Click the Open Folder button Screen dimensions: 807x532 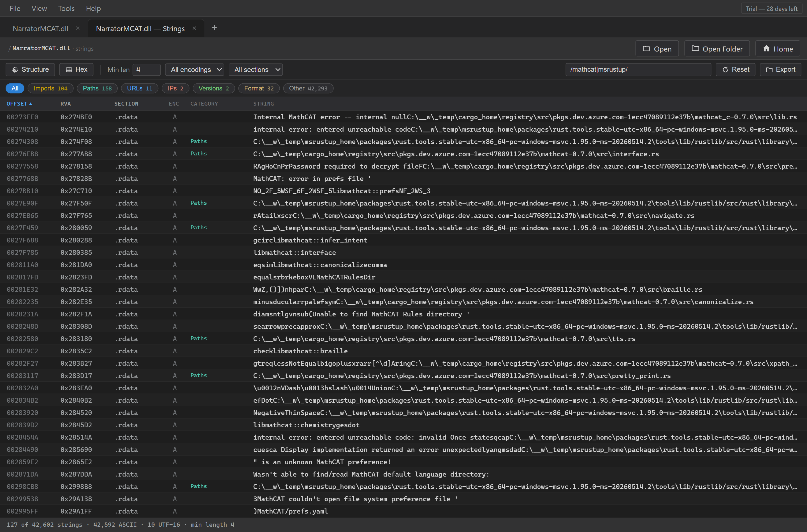click(x=717, y=49)
